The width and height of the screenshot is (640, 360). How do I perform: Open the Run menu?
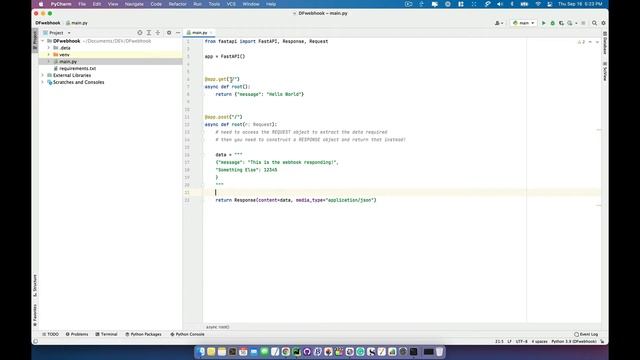click(198, 4)
